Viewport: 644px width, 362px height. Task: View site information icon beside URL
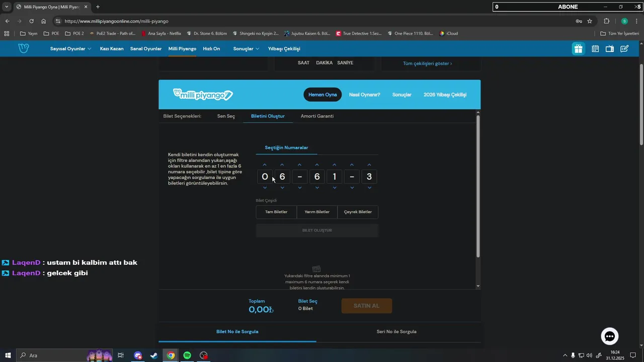pos(58,21)
